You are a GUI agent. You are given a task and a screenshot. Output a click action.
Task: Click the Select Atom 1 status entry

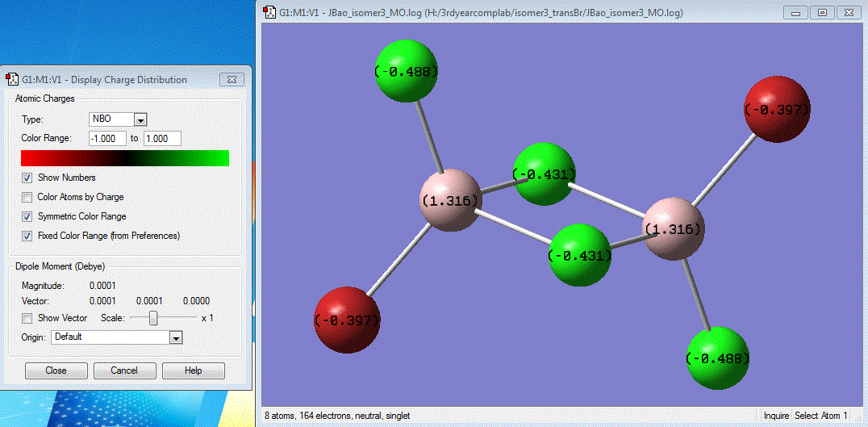pyautogui.click(x=821, y=416)
